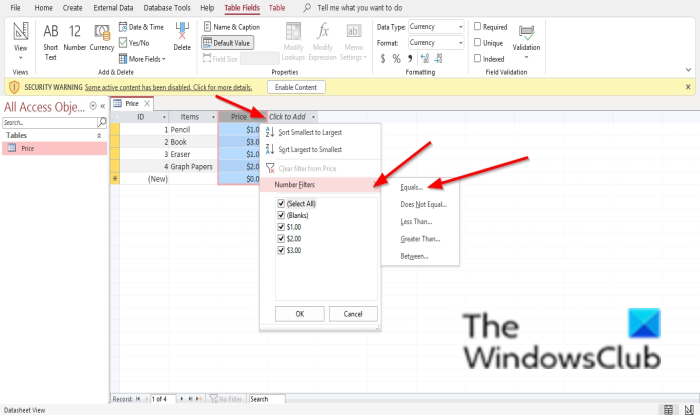Uncheck the $2.00 filter checkbox
The image size is (700, 415).
click(281, 239)
